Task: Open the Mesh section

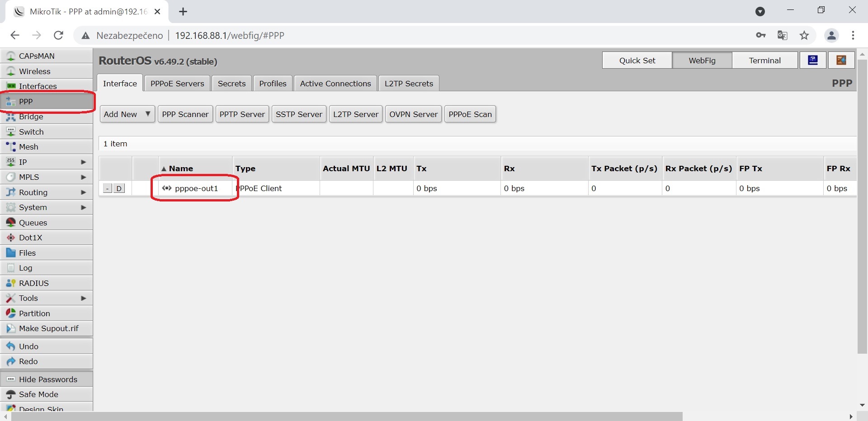Action: (x=47, y=147)
